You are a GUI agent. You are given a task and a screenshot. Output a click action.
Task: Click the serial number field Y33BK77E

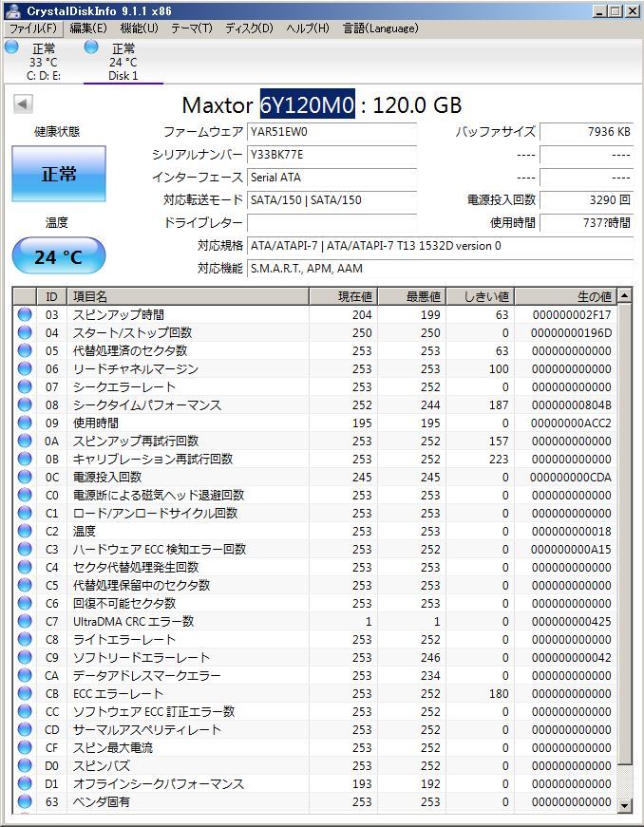tap(331, 155)
